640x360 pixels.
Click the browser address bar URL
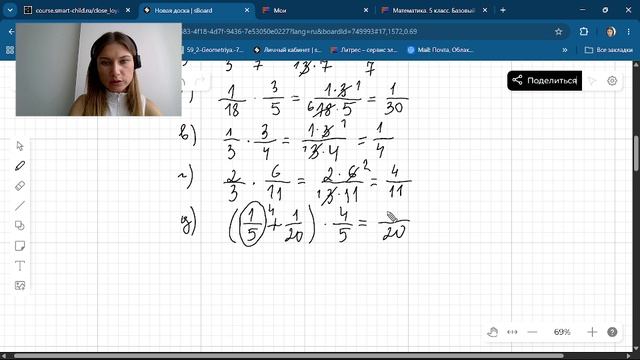pos(300,31)
